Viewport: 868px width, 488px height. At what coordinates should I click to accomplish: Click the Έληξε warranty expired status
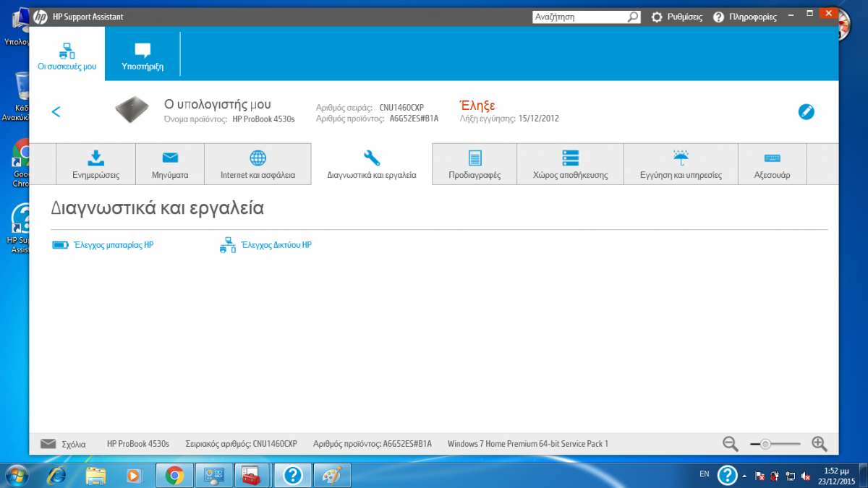tap(477, 106)
